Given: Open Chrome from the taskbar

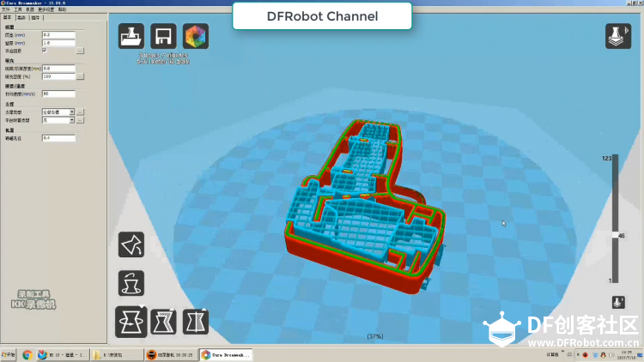Looking at the screenshot, I should click(27, 355).
